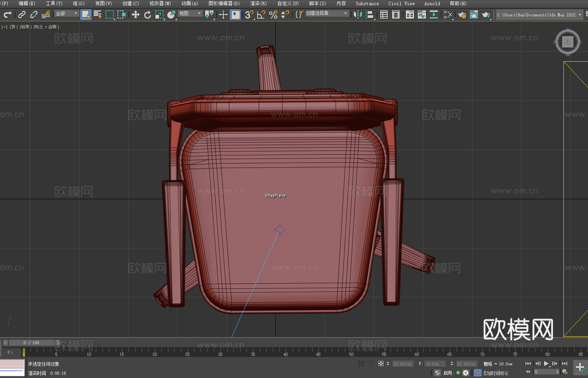Activate the Select Object tool

tap(86, 14)
